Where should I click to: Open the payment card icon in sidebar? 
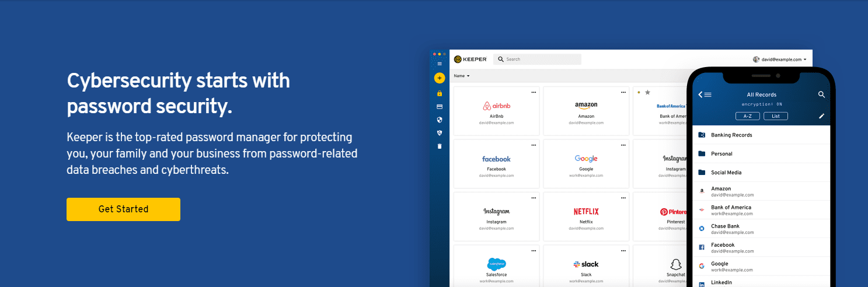coord(440,107)
